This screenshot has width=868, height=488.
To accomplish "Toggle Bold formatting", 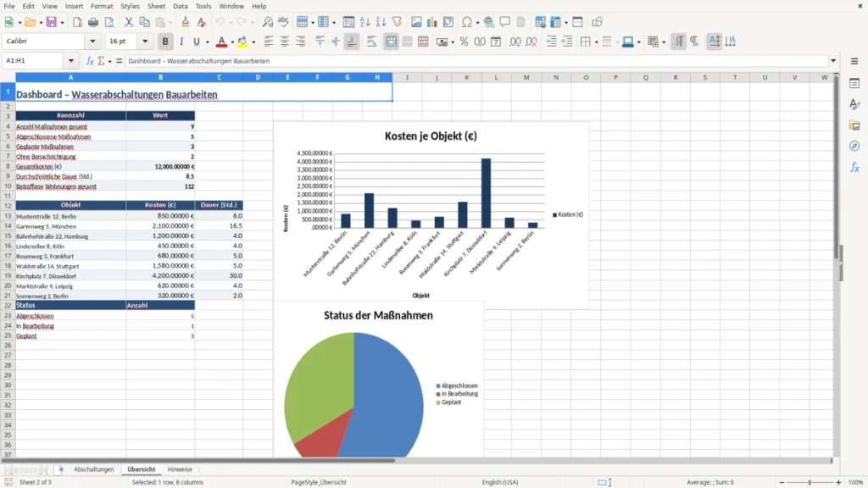I will point(165,42).
